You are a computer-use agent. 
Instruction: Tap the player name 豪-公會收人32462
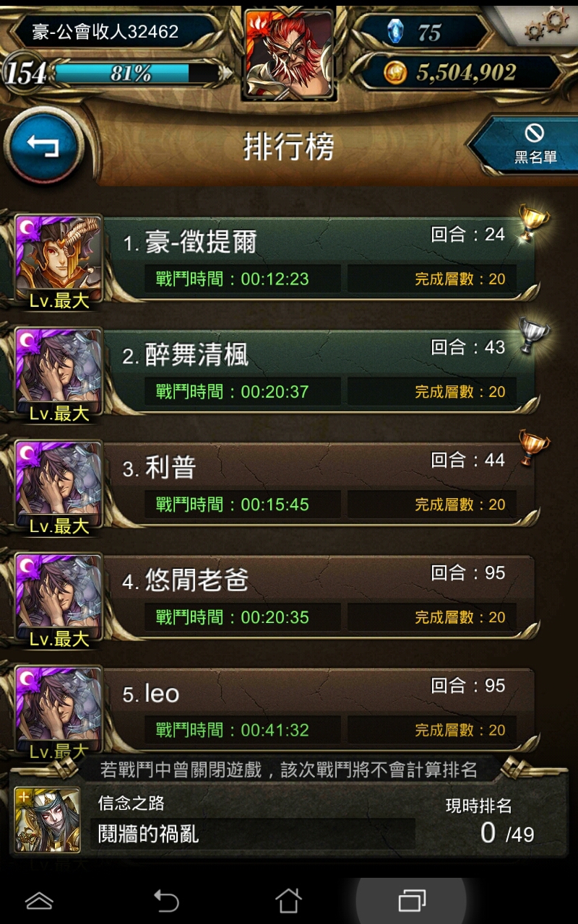coord(105,31)
